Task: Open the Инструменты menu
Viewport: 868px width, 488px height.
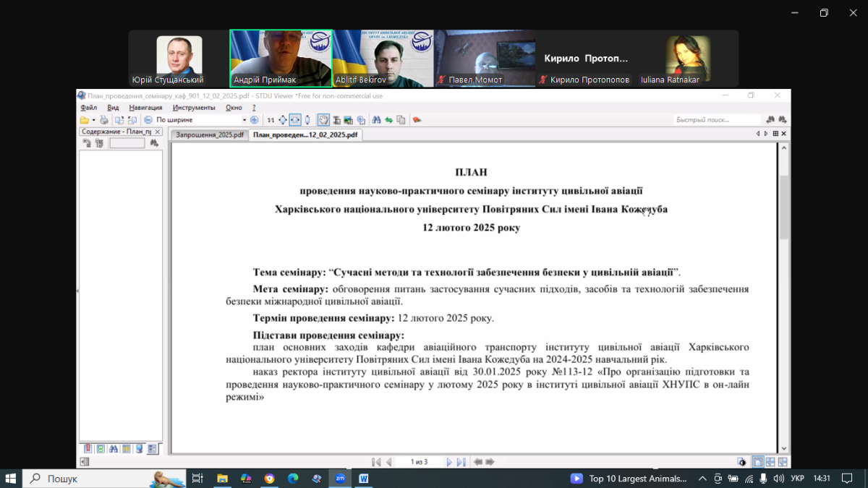Action: point(193,108)
